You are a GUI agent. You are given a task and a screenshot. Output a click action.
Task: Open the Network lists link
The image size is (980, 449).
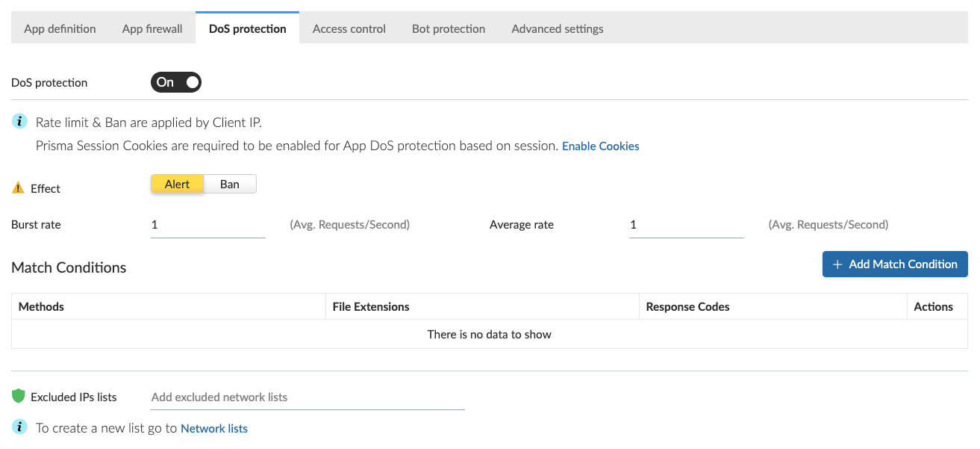(214, 429)
